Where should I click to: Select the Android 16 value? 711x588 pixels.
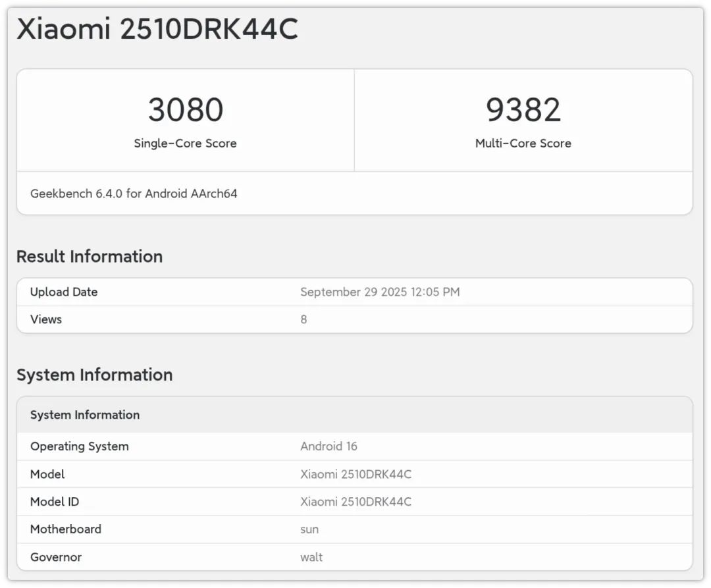(x=329, y=446)
